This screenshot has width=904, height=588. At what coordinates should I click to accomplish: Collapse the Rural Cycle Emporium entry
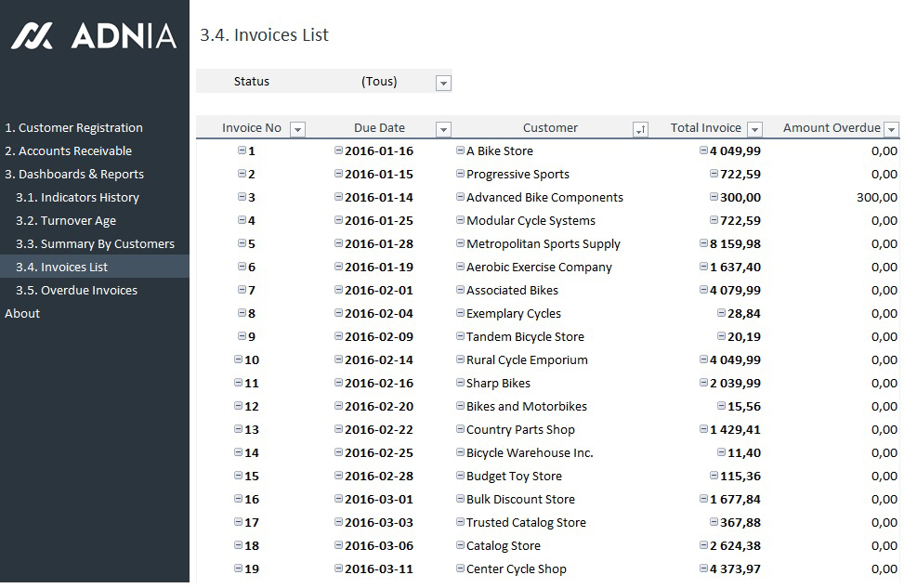click(x=460, y=359)
